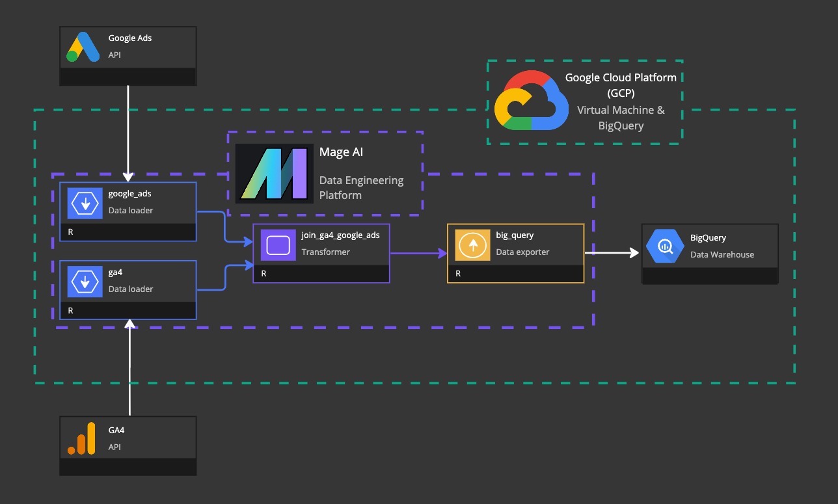Click the GA4 node footer bar
The width and height of the screenshot is (838, 504).
[128, 466]
